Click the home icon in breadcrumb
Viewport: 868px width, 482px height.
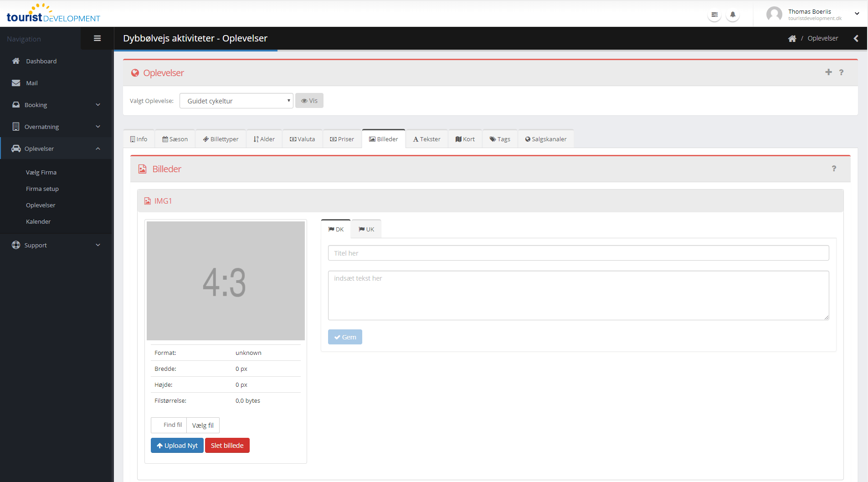pos(792,39)
